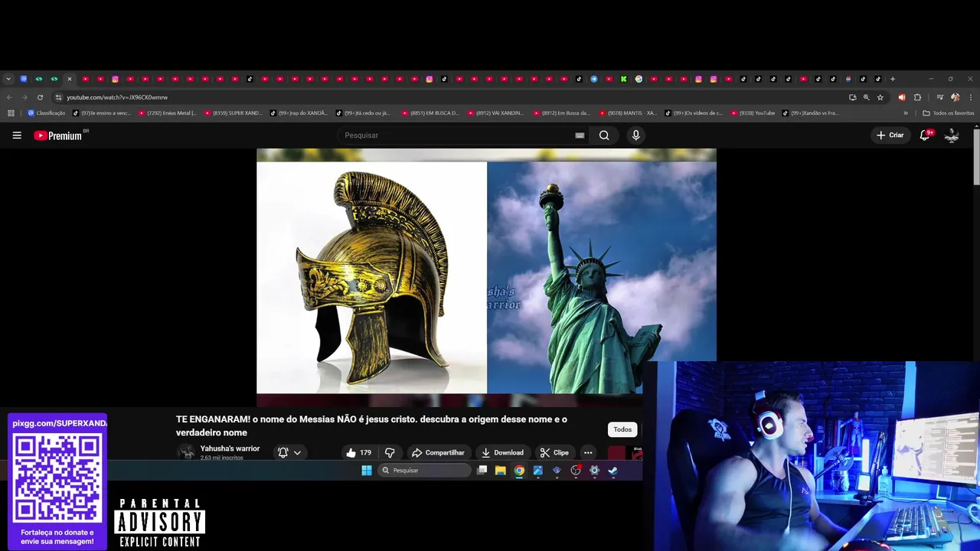
Task: Open Steam from taskbar
Action: 613,471
